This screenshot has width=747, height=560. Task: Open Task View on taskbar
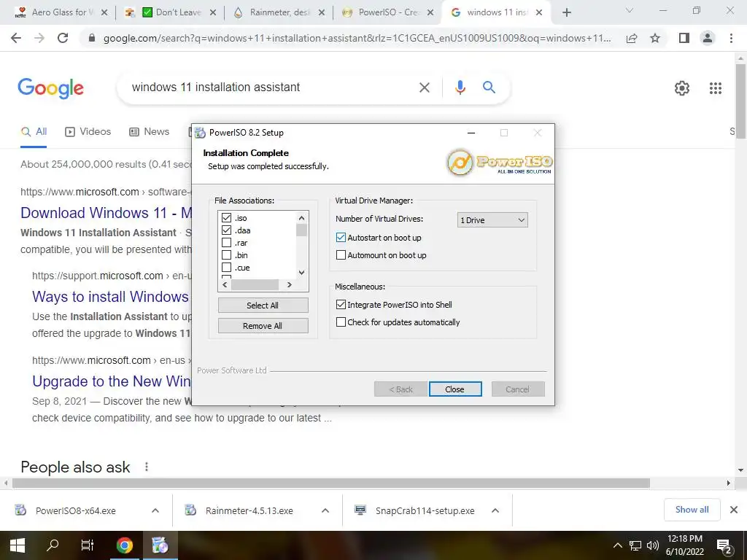(x=88, y=545)
